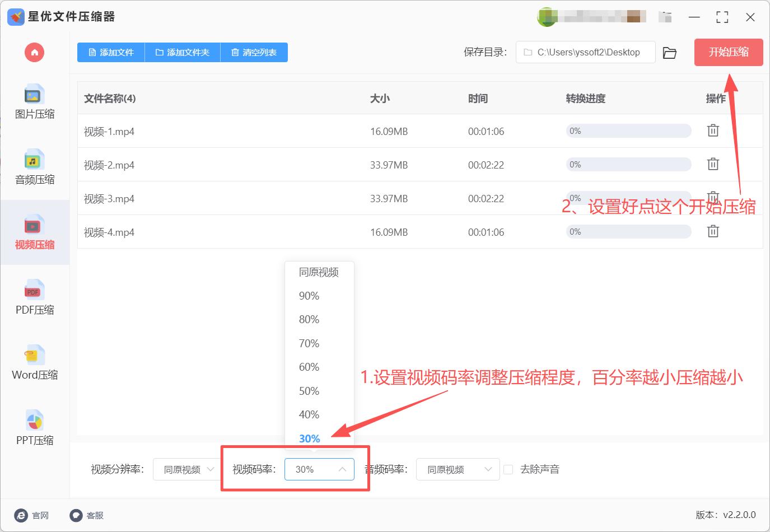770x532 pixels.
Task: Enable the 去除声音 checkbox
Action: pyautogui.click(x=508, y=469)
